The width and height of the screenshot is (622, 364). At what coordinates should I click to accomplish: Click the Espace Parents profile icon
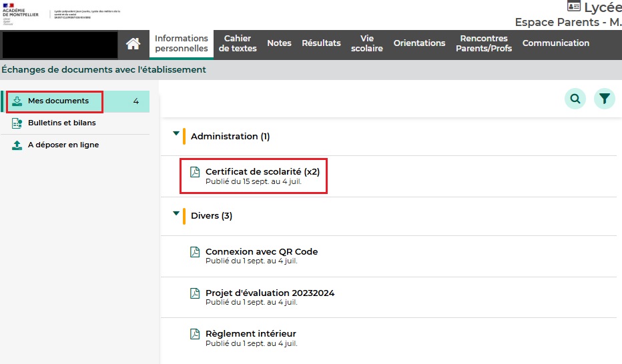tap(573, 7)
